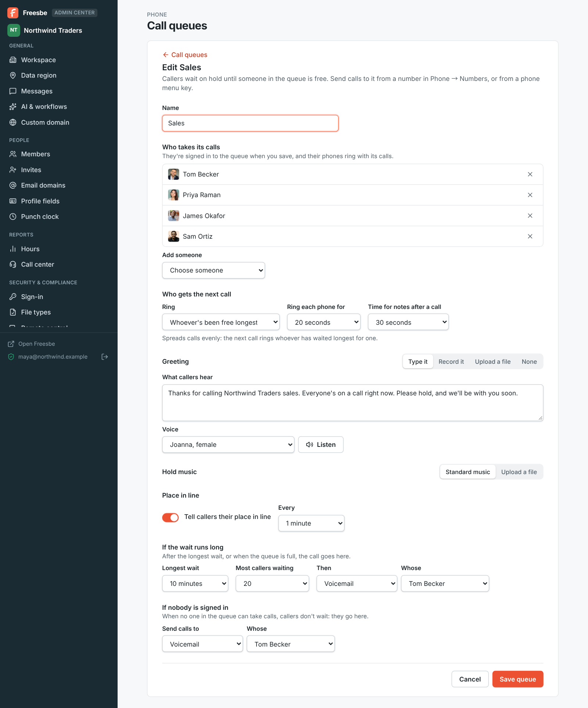
Task: Switch greeting to Upload a file
Action: [x=493, y=362]
